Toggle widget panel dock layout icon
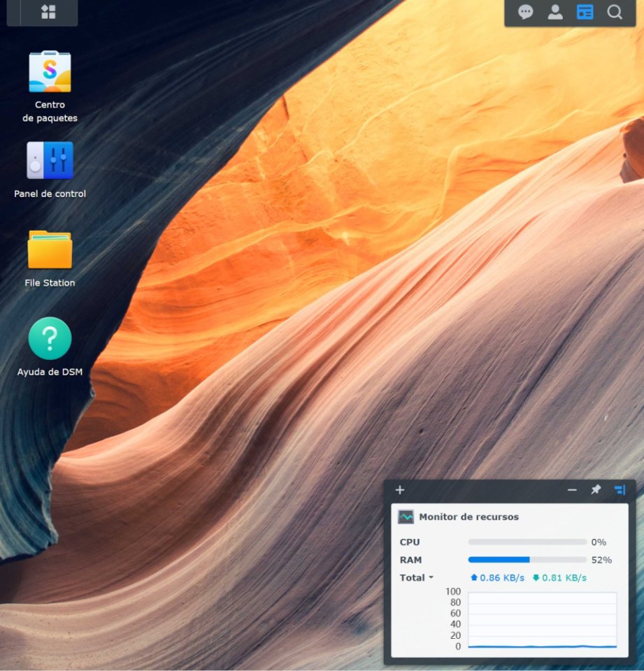The width and height of the screenshot is (644, 671). (620, 489)
